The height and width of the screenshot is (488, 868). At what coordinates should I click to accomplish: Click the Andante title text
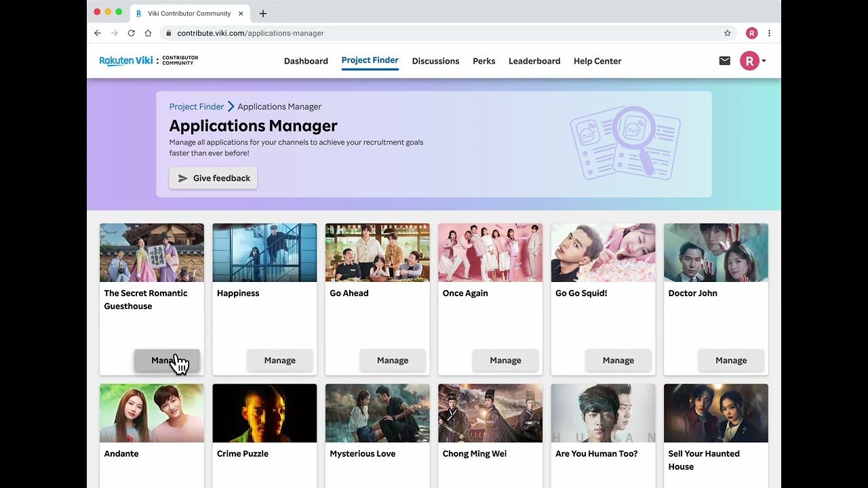[121, 454]
